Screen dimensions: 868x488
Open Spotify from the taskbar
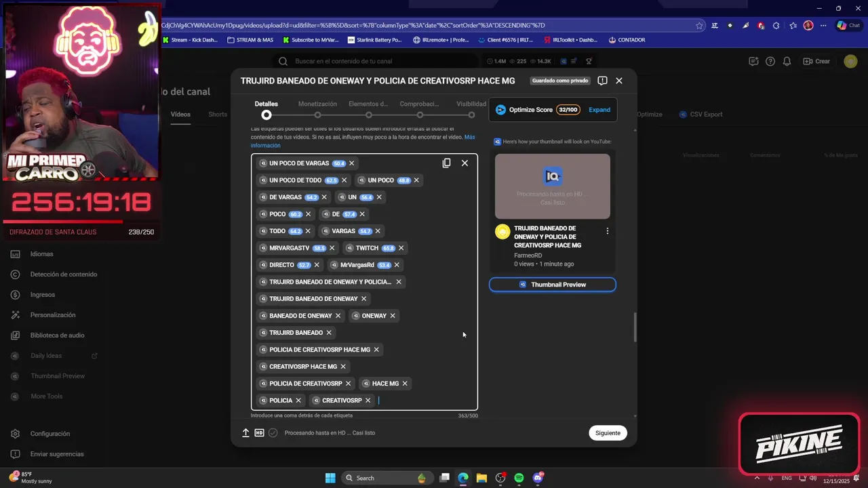(x=519, y=478)
